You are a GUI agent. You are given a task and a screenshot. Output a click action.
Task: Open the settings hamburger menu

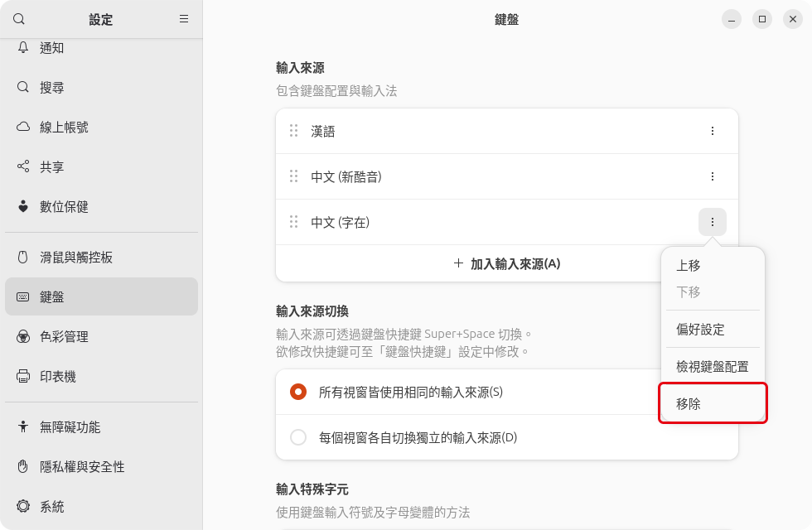pos(184,19)
